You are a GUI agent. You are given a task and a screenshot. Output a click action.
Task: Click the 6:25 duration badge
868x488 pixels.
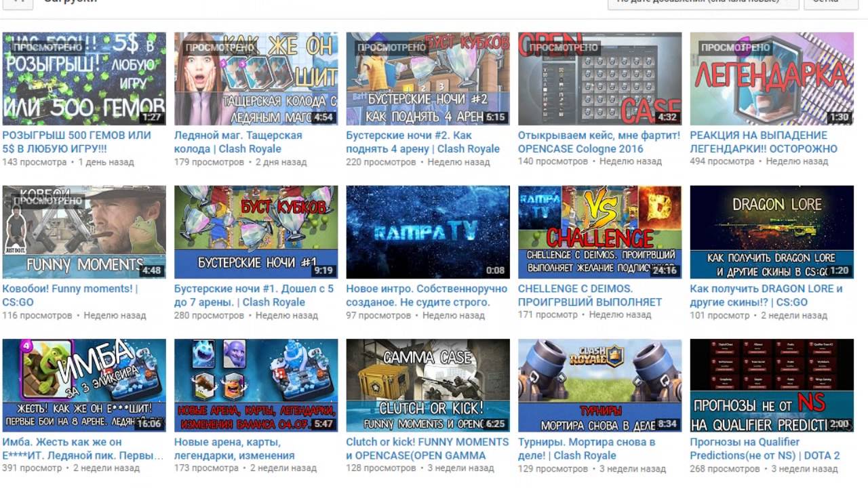[x=496, y=424]
